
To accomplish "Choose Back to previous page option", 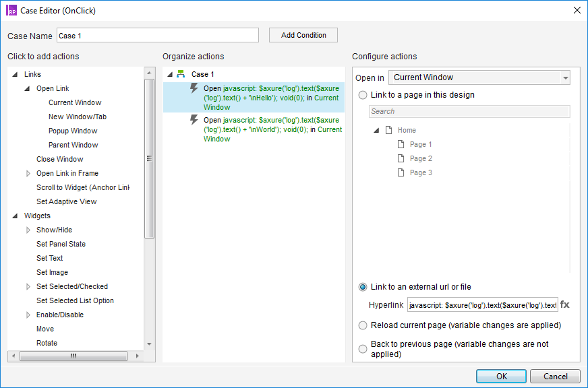I will point(363,349).
